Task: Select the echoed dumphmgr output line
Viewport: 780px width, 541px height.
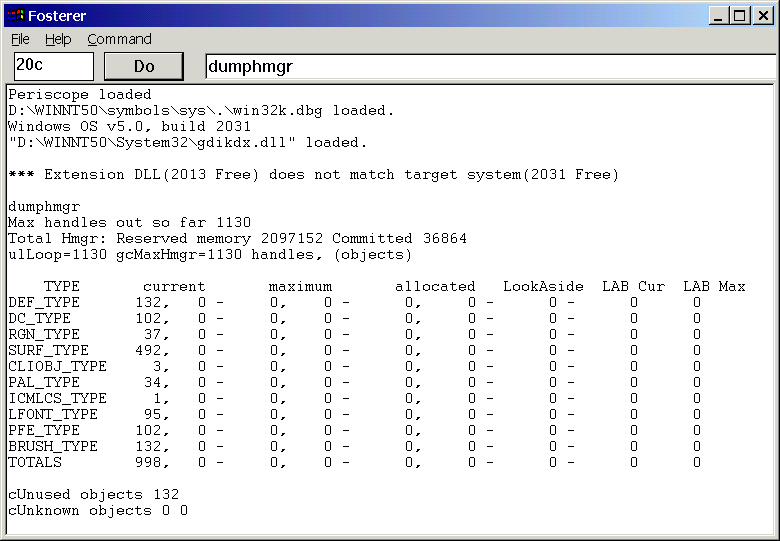Action: click(x=44, y=206)
